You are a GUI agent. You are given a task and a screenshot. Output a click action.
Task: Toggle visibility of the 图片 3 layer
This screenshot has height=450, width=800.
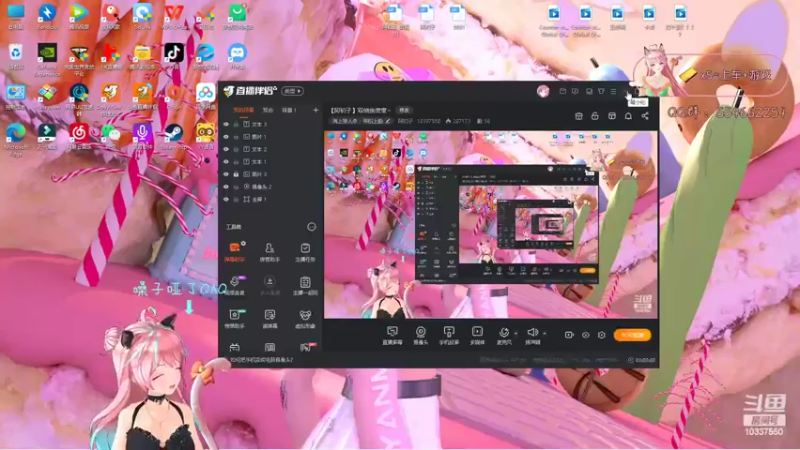(x=226, y=174)
